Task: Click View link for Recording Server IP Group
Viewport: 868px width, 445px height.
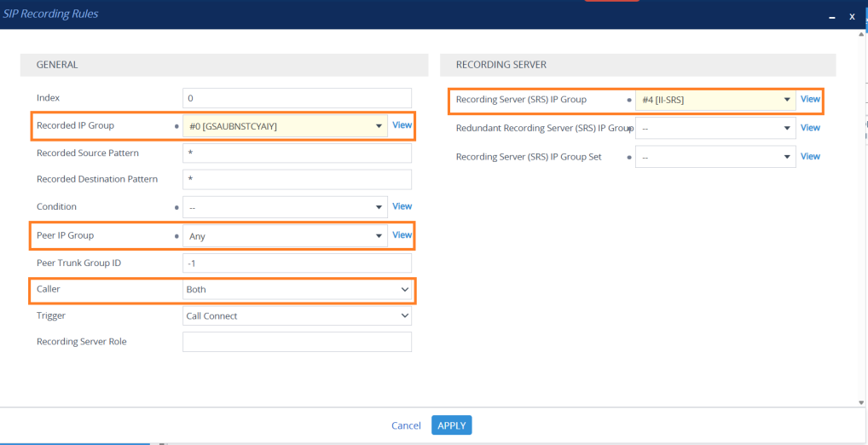Action: pyautogui.click(x=810, y=99)
